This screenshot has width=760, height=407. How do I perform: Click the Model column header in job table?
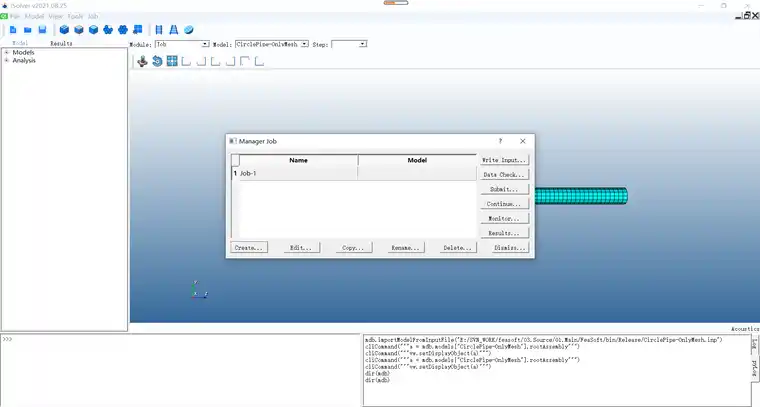coord(417,160)
